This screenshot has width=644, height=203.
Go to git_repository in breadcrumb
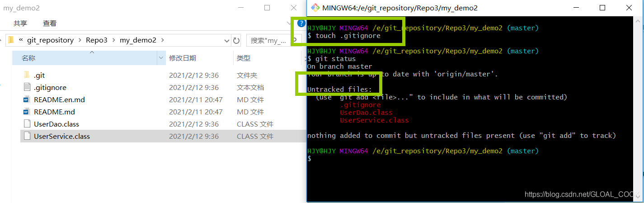(x=50, y=40)
